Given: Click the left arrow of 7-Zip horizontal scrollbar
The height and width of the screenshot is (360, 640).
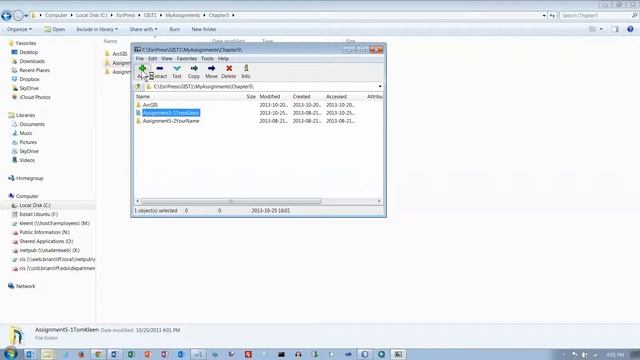Looking at the screenshot, I should pos(138,201).
